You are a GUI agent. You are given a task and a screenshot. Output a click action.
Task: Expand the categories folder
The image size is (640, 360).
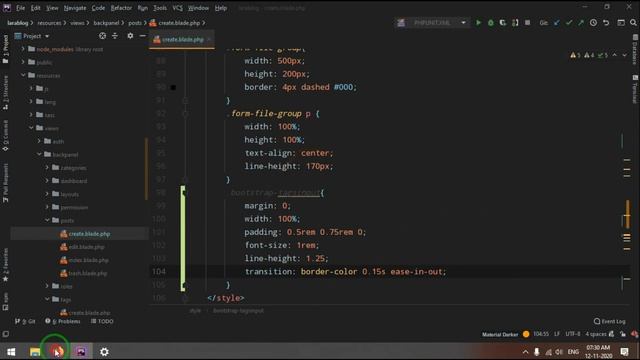click(47, 167)
